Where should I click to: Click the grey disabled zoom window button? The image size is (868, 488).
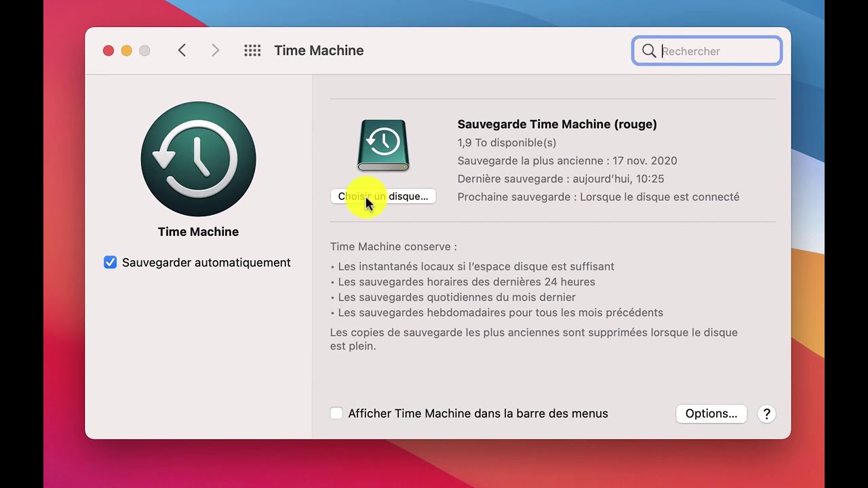tap(144, 51)
